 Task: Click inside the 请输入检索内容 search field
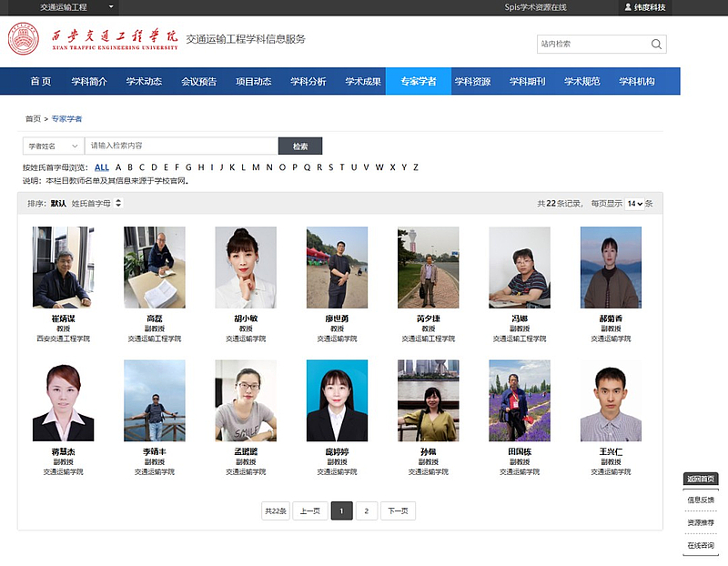(x=181, y=146)
